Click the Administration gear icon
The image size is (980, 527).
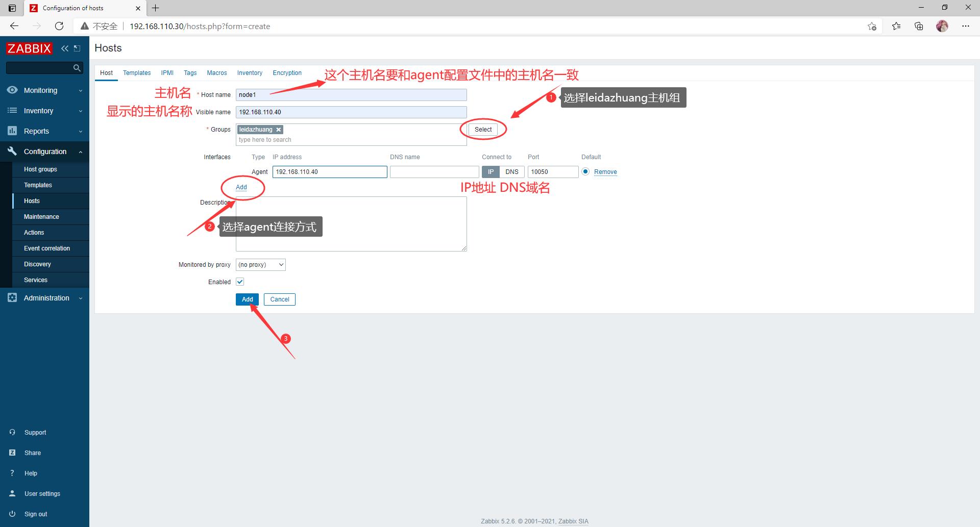pyautogui.click(x=12, y=297)
